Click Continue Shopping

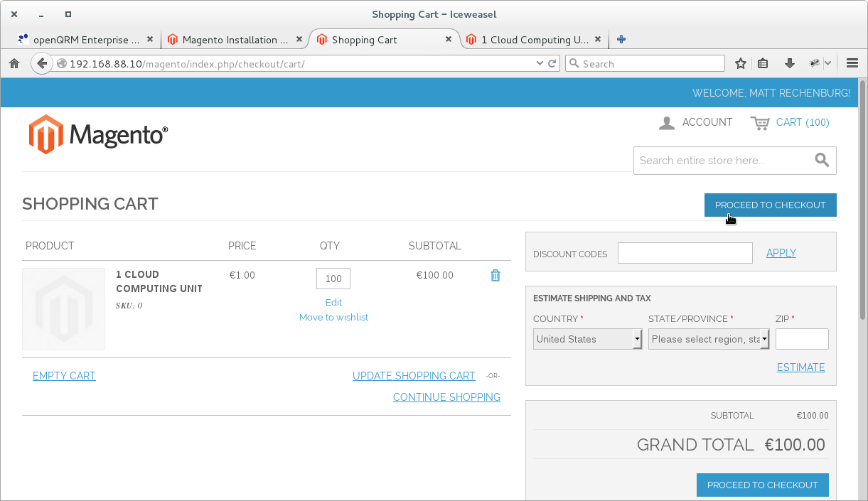coord(446,397)
